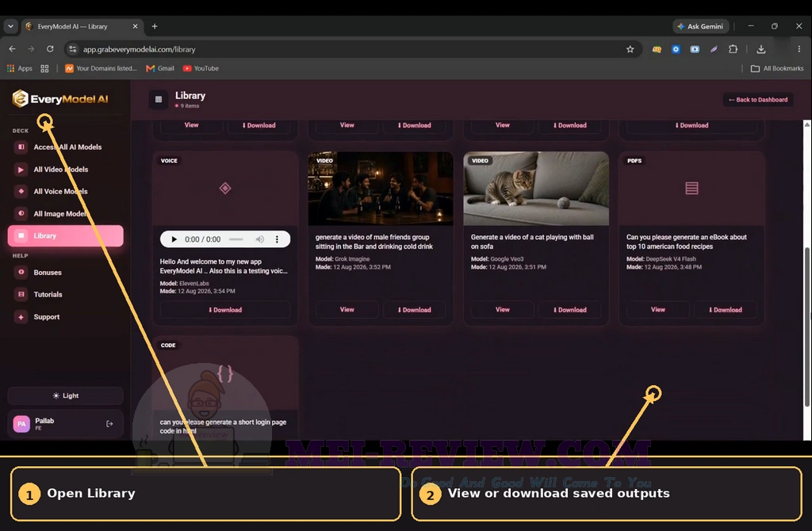
Task: Play the ElevenLabs voice clip
Action: (x=174, y=239)
